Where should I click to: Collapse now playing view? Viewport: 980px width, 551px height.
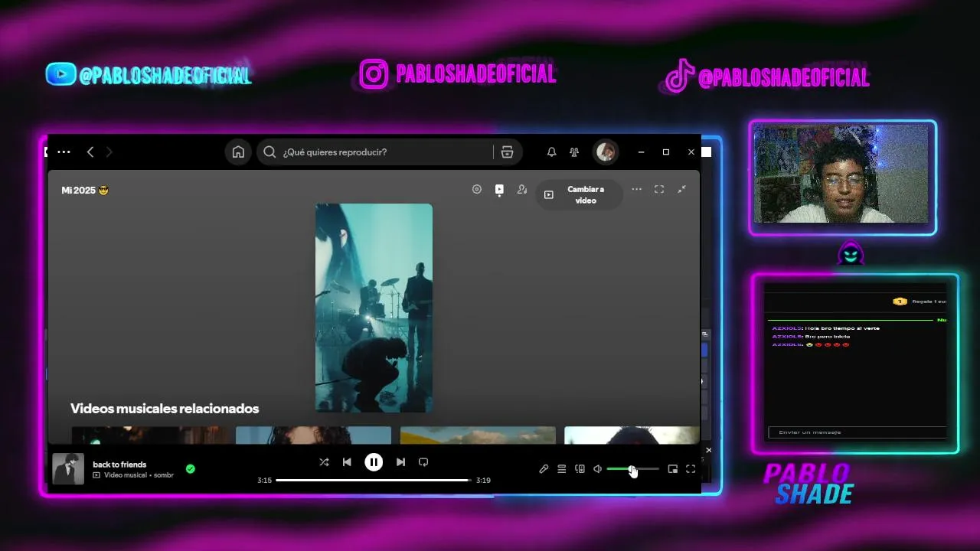pos(681,189)
